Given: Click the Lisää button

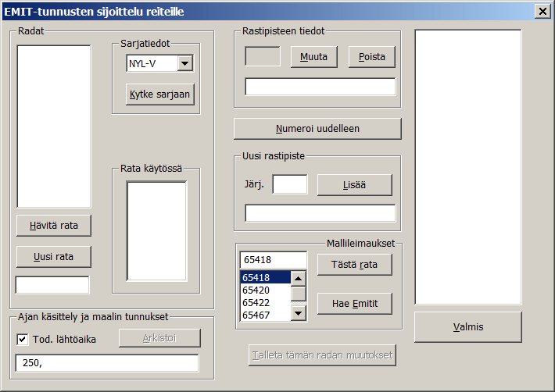Looking at the screenshot, I should click(x=354, y=185).
